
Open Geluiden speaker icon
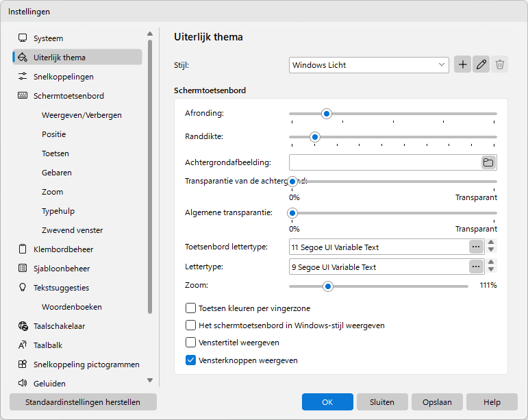23,383
